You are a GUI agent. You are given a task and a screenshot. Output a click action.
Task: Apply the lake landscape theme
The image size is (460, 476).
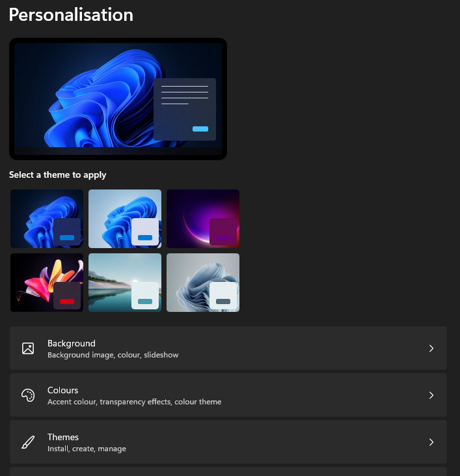[x=125, y=283]
